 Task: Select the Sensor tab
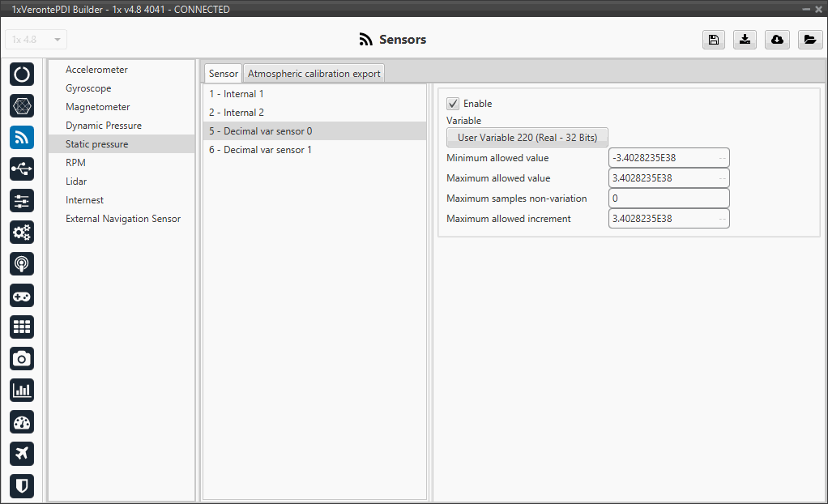[x=223, y=74]
